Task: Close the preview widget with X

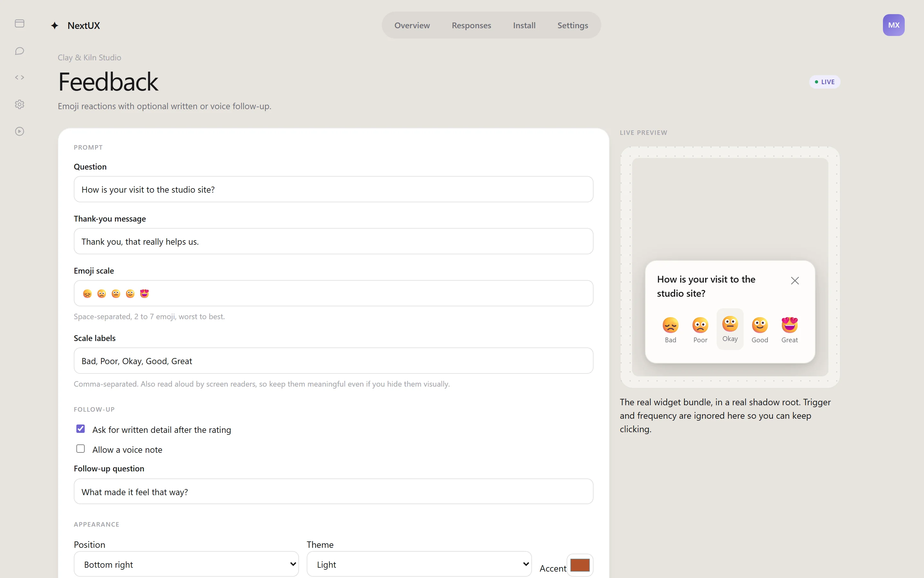Action: 795,281
